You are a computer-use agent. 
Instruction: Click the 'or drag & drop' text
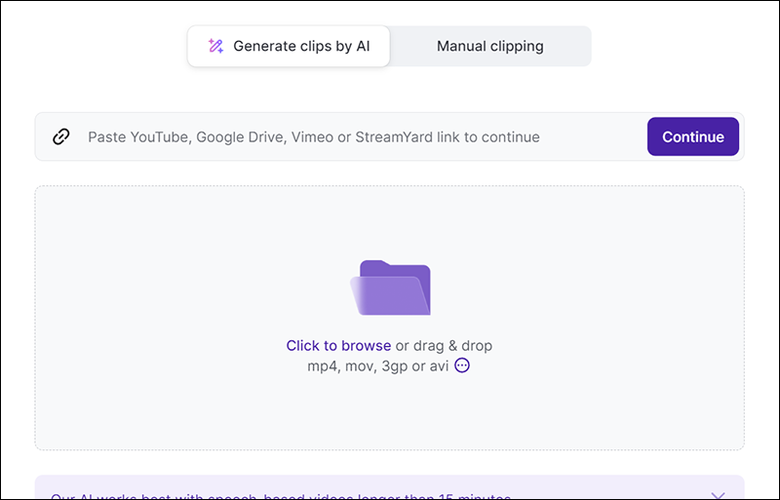click(x=444, y=346)
